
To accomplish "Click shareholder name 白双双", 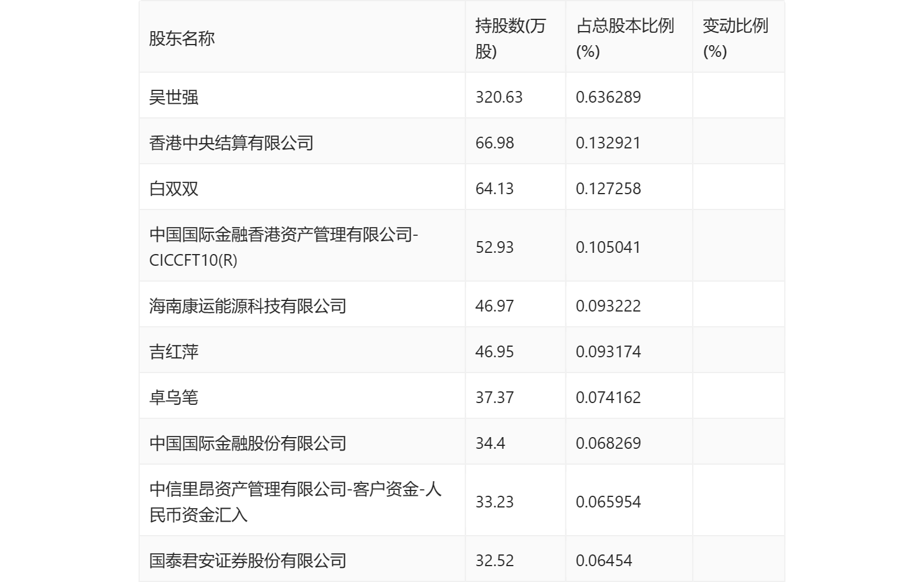I will coord(174,188).
